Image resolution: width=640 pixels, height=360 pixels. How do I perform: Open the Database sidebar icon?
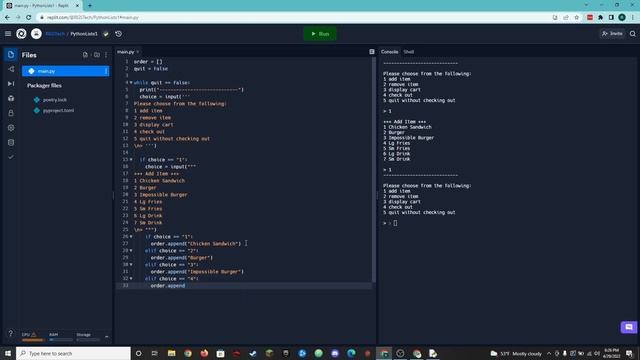point(11,142)
